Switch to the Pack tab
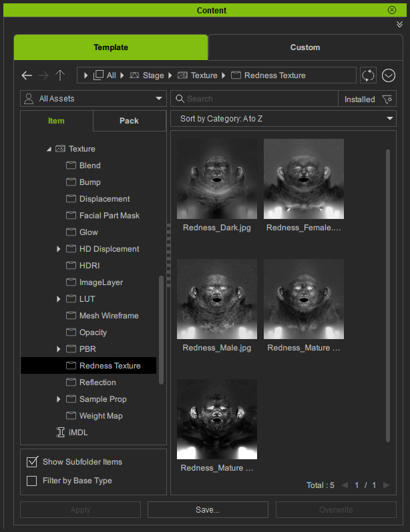This screenshot has height=532, width=410. coord(129,121)
